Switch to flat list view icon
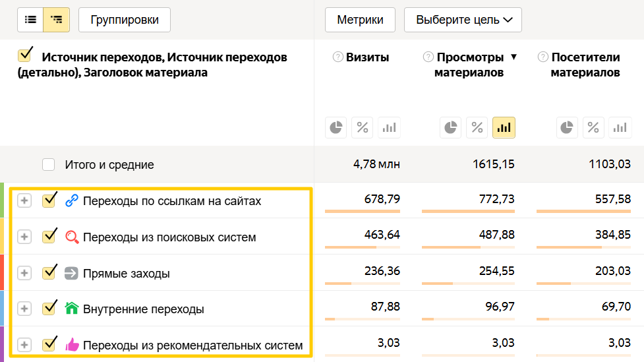Viewport: 644px width, 362px height. click(30, 20)
